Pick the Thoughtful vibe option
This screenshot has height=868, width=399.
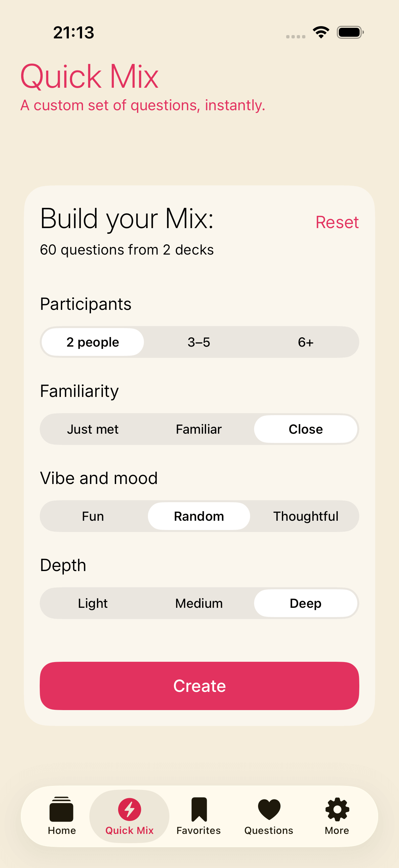pos(305,516)
